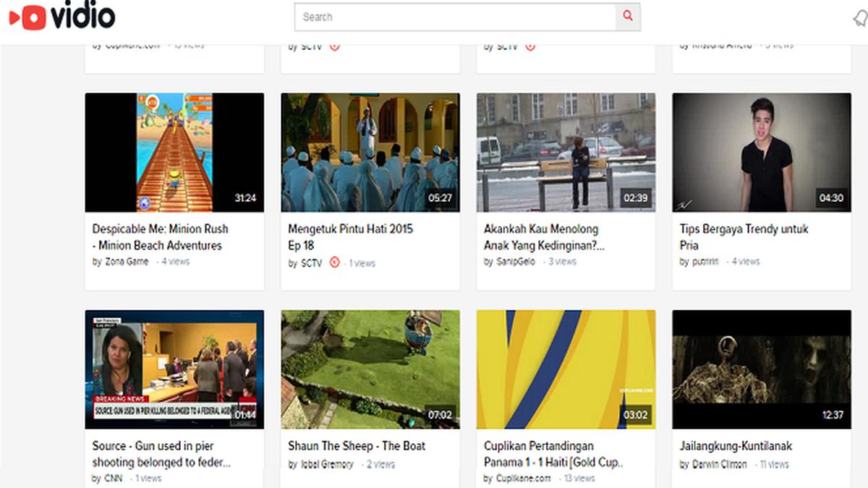This screenshot has width=868, height=488.
Task: Click the red search magnifier icon
Action: pos(626,16)
